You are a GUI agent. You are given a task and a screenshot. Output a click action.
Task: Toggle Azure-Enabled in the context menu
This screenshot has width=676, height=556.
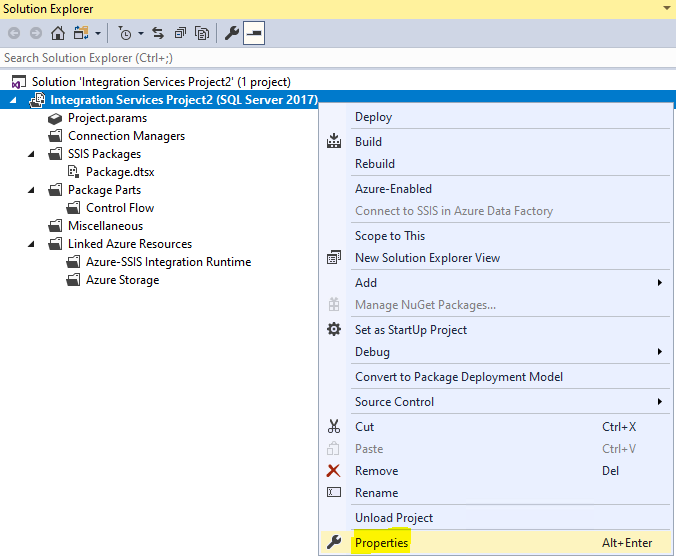[x=494, y=189]
